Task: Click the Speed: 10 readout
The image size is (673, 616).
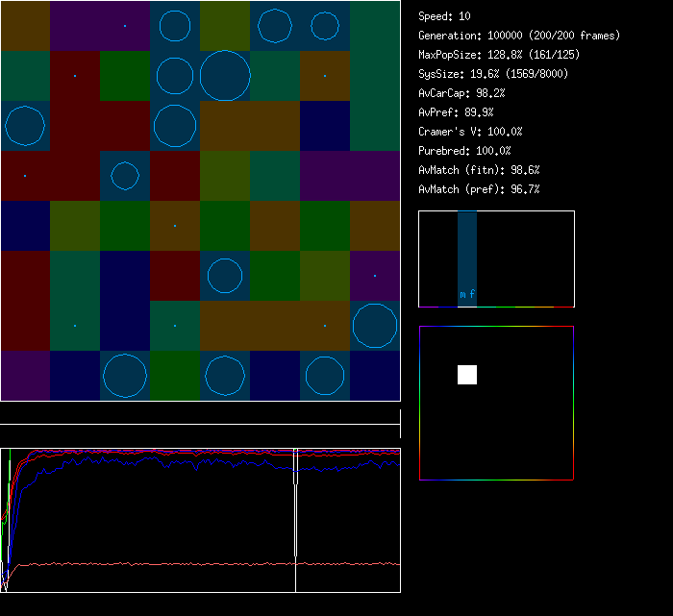Action: coord(444,16)
